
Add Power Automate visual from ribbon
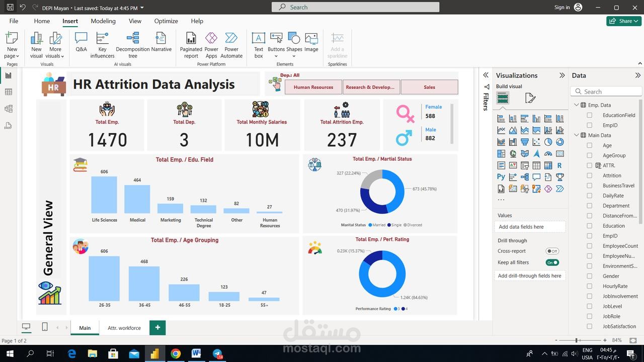231,45
